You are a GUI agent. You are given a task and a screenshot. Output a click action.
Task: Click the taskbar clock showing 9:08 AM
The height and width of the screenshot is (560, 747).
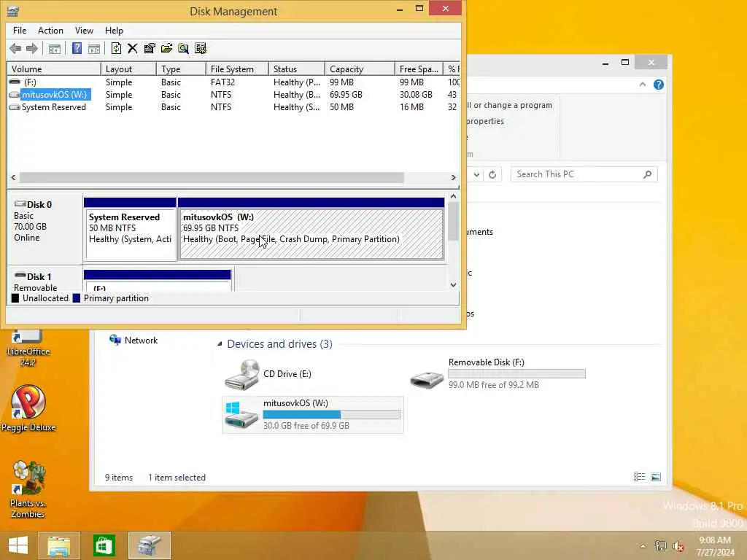[715, 546]
